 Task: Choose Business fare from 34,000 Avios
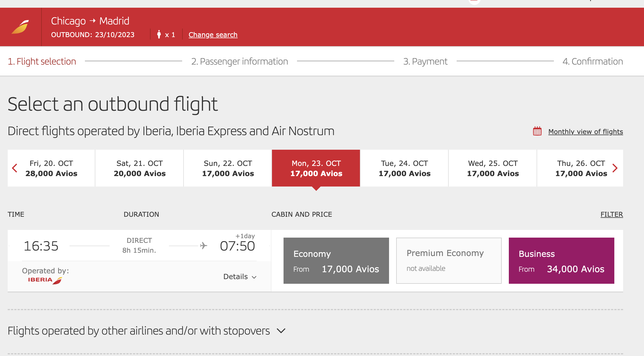(x=562, y=261)
